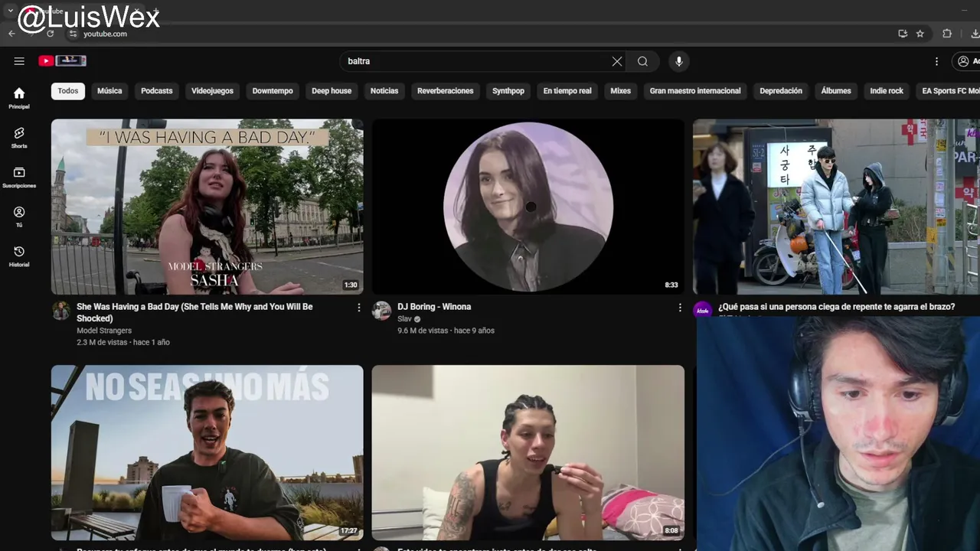This screenshot has height=551, width=980.
Task: Open options menu for DJ Boring Winona video
Action: tap(680, 307)
